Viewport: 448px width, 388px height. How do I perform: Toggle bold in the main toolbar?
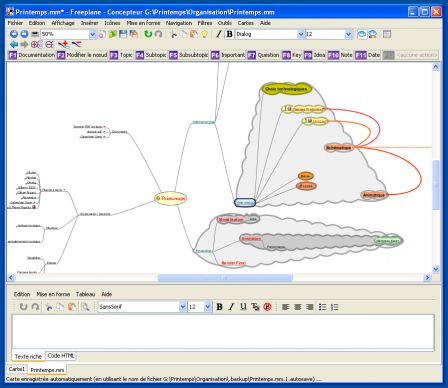tap(229, 34)
